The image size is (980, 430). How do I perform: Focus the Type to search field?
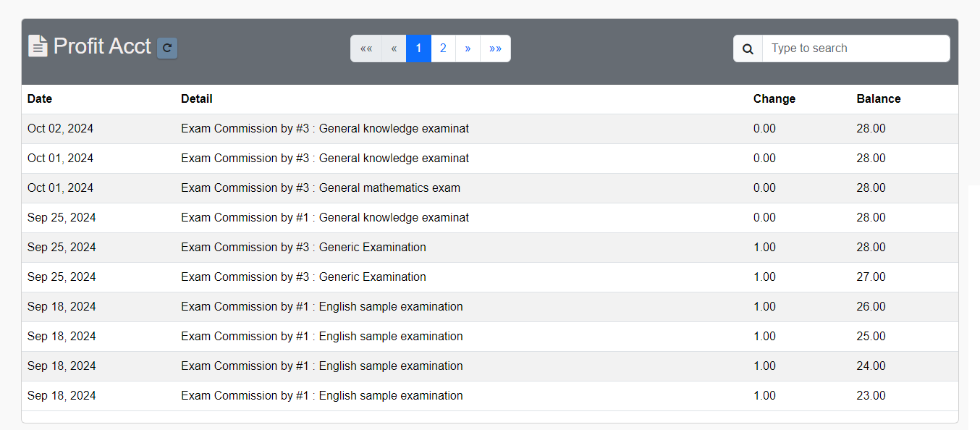pyautogui.click(x=856, y=49)
